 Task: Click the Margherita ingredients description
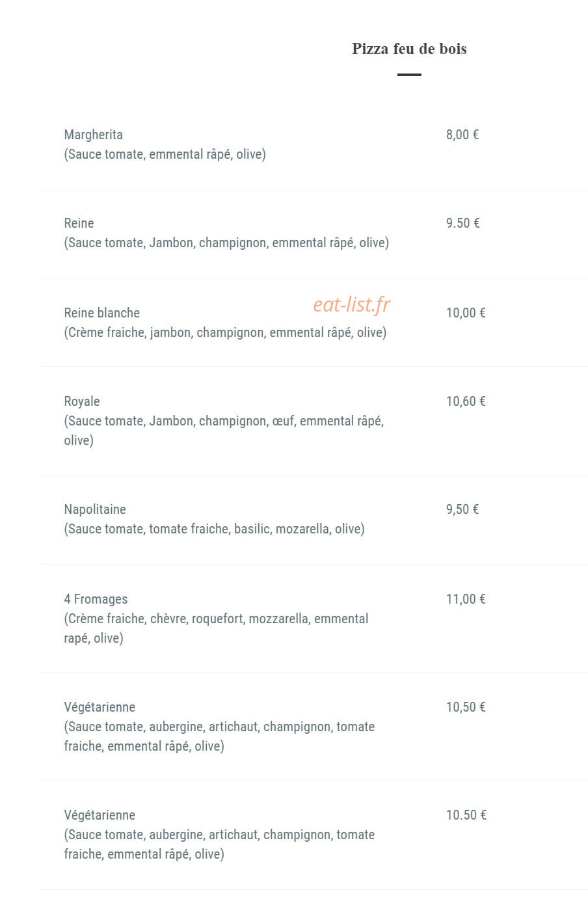pos(165,154)
